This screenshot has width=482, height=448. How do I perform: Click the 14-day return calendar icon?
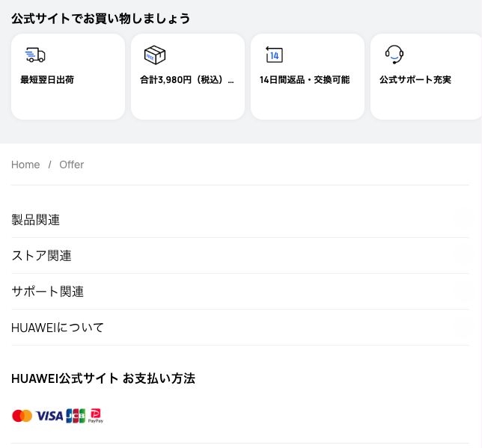[x=274, y=55]
